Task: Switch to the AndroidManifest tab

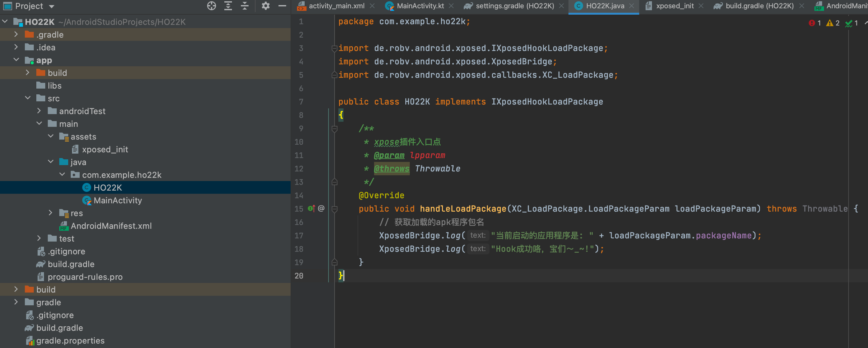Action: 841,6
